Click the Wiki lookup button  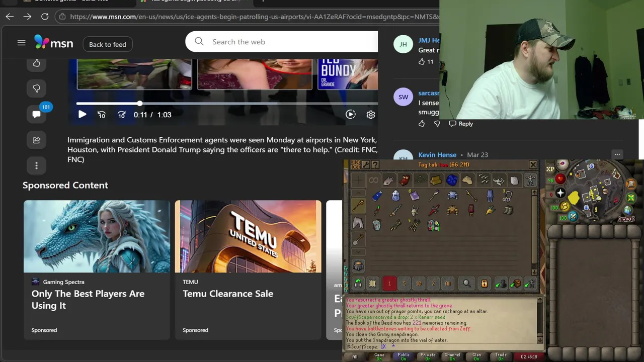pos(625,219)
